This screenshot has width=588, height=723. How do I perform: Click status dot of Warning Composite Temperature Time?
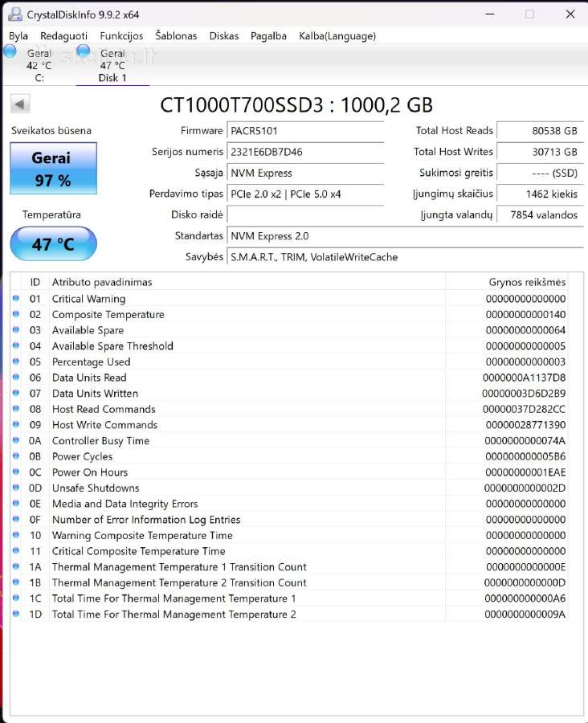coord(16,535)
